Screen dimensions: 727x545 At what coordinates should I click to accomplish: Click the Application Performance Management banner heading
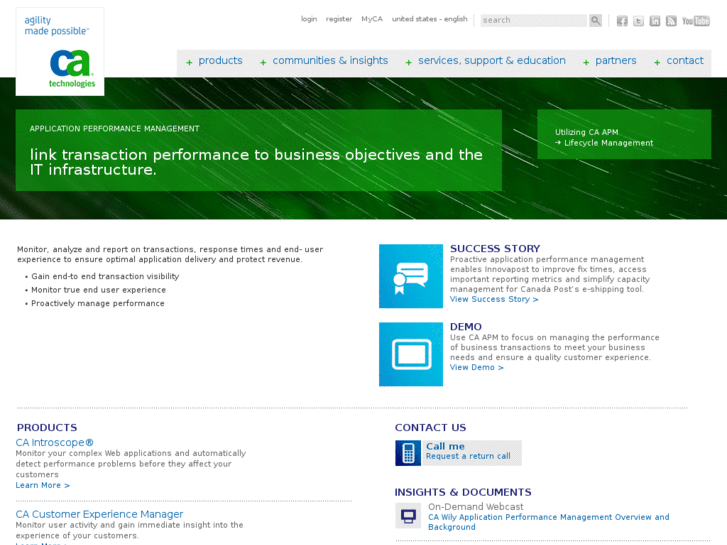click(115, 128)
